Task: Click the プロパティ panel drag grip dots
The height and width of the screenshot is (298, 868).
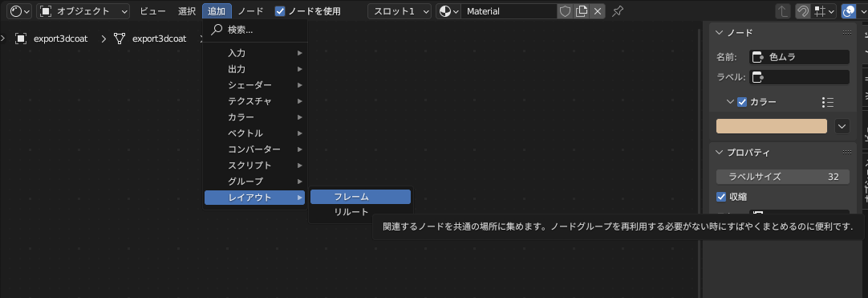Action: (847, 153)
